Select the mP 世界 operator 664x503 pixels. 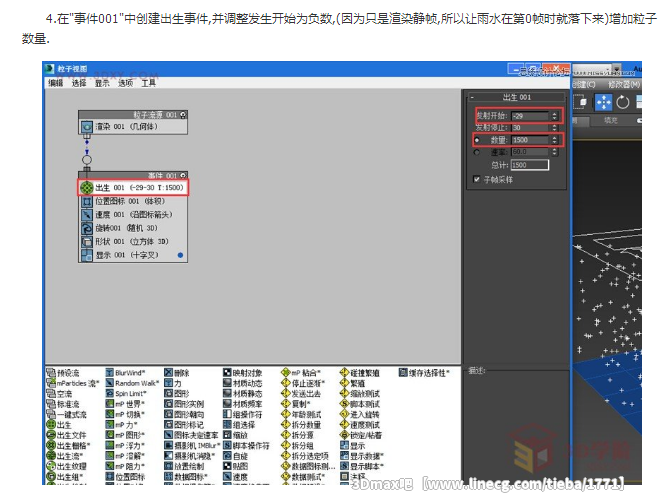(125, 404)
